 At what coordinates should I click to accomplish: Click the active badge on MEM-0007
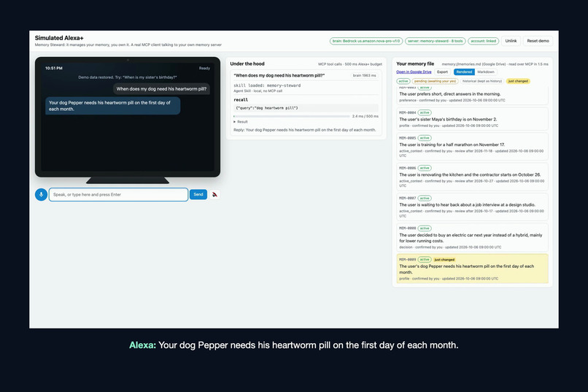click(425, 198)
